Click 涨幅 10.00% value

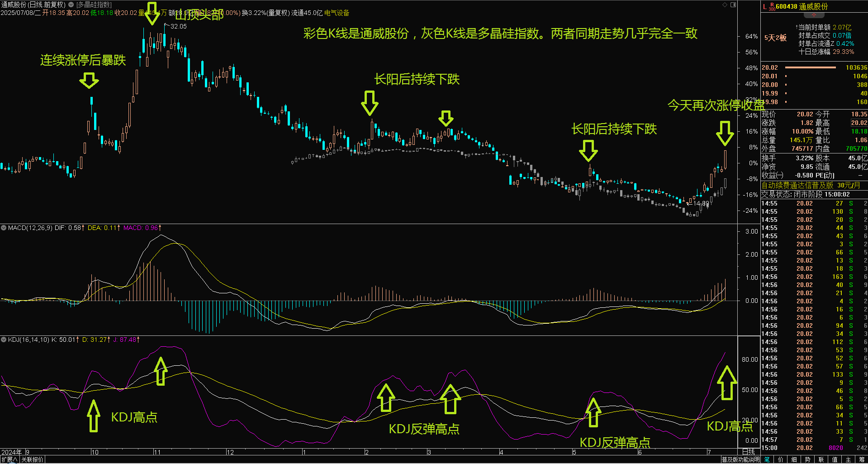[x=802, y=131]
